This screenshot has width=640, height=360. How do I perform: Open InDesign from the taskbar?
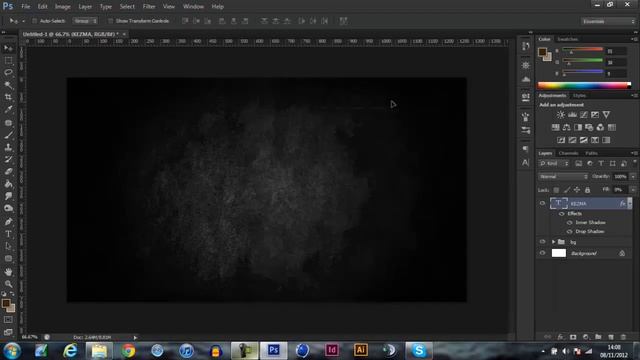[332, 351]
